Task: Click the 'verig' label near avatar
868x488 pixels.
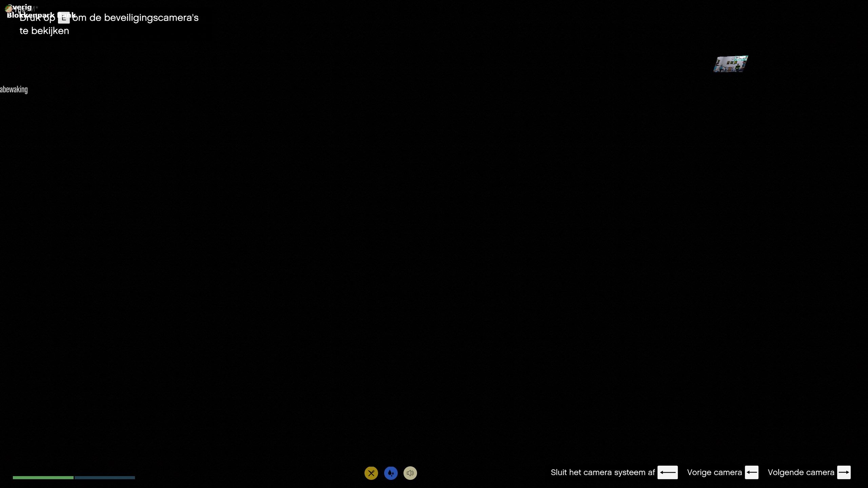Action: click(22, 7)
